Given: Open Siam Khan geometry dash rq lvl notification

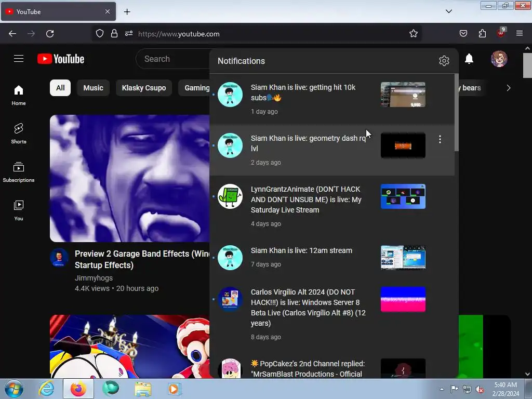Looking at the screenshot, I should click(x=332, y=150).
